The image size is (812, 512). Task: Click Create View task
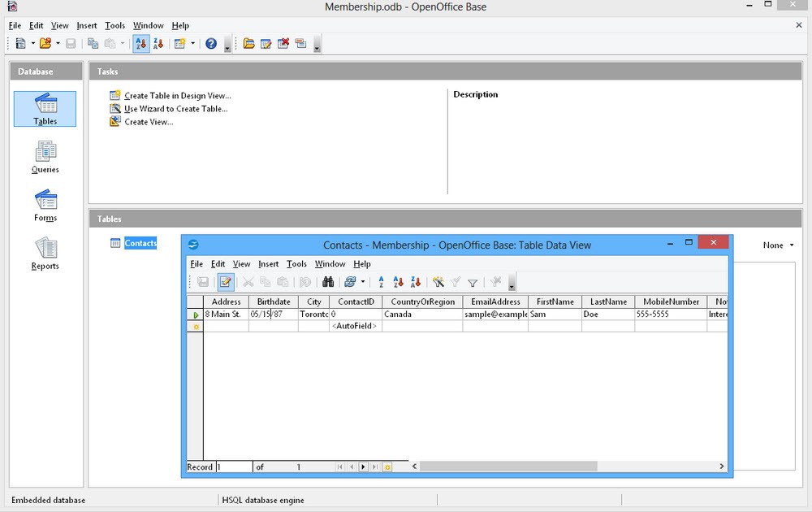[x=149, y=122]
